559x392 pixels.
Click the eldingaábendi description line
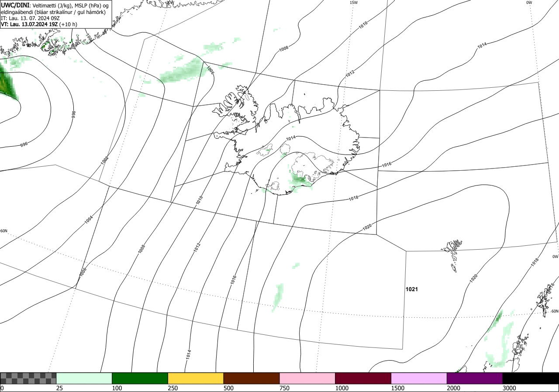pos(53,12)
